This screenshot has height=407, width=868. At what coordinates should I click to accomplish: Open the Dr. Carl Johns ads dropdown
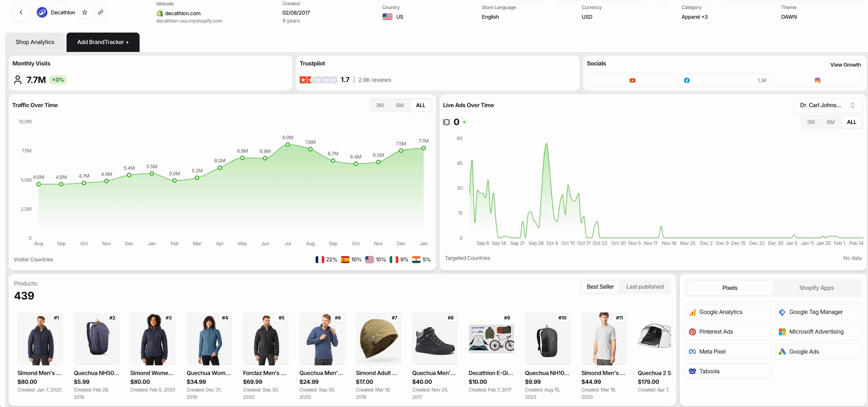[827, 105]
